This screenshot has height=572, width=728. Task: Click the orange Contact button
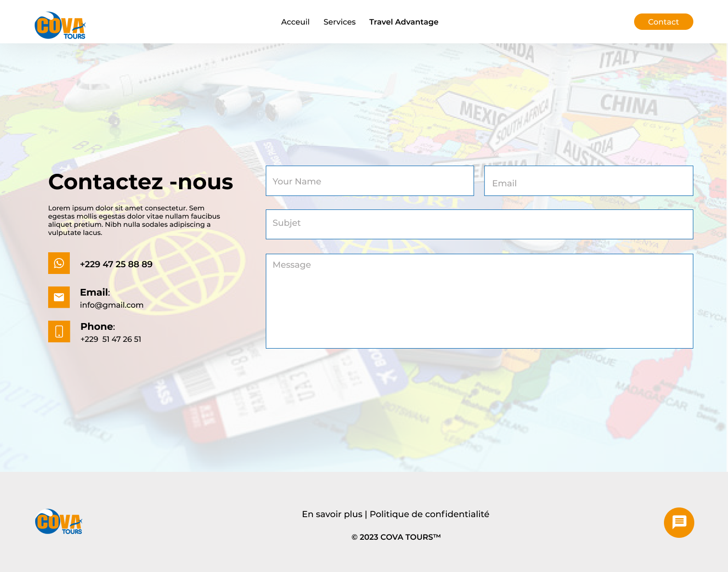(663, 22)
